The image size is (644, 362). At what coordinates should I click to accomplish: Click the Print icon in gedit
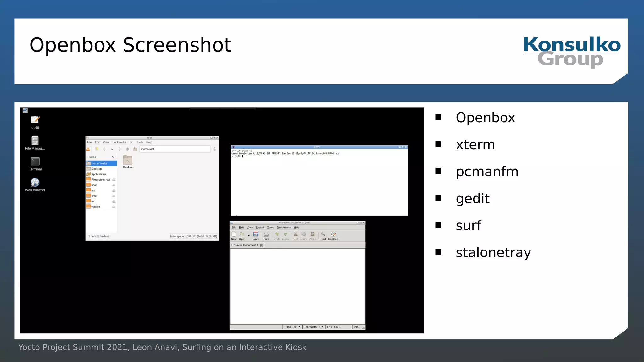[x=266, y=234]
